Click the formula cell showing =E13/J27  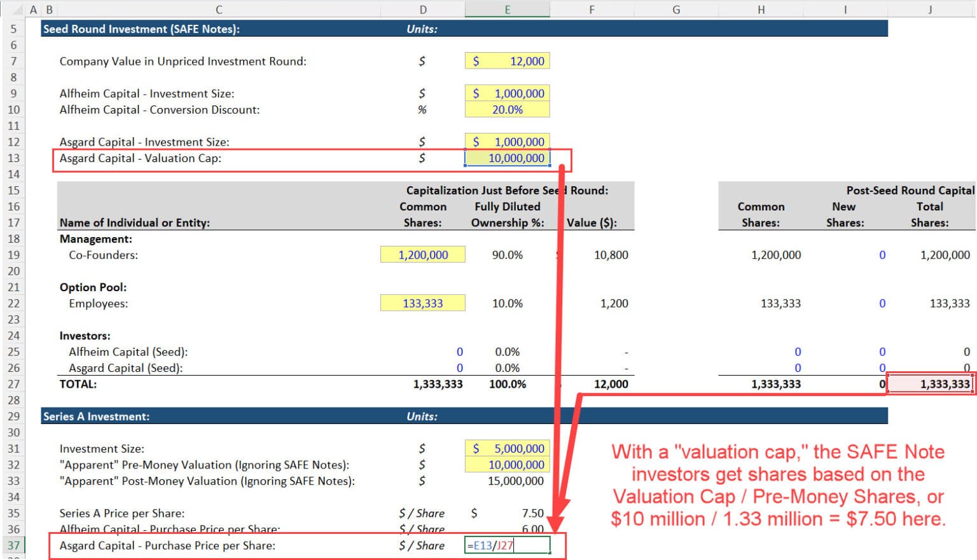[x=507, y=545]
